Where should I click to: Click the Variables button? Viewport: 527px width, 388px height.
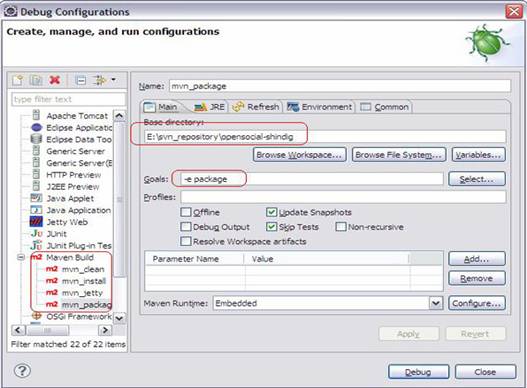479,155
